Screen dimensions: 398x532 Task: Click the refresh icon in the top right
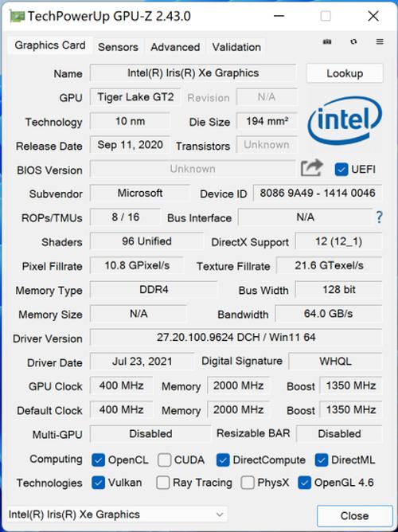(x=353, y=41)
